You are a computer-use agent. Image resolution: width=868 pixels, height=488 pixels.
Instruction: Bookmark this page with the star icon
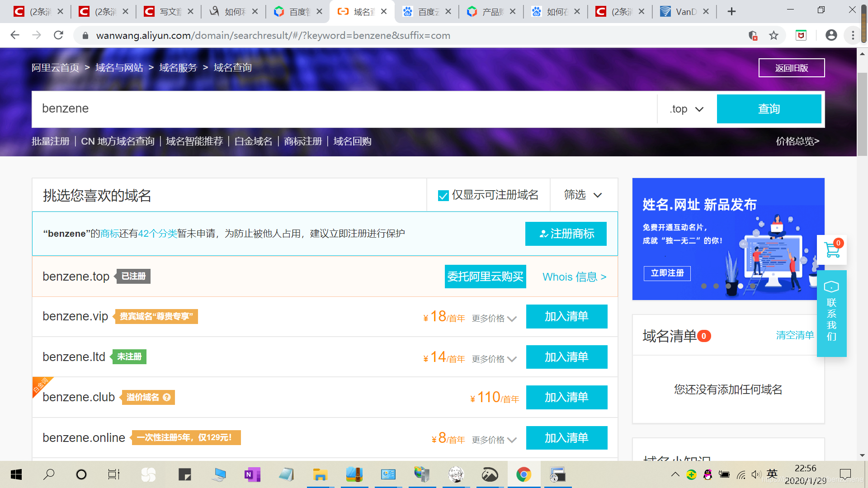774,35
